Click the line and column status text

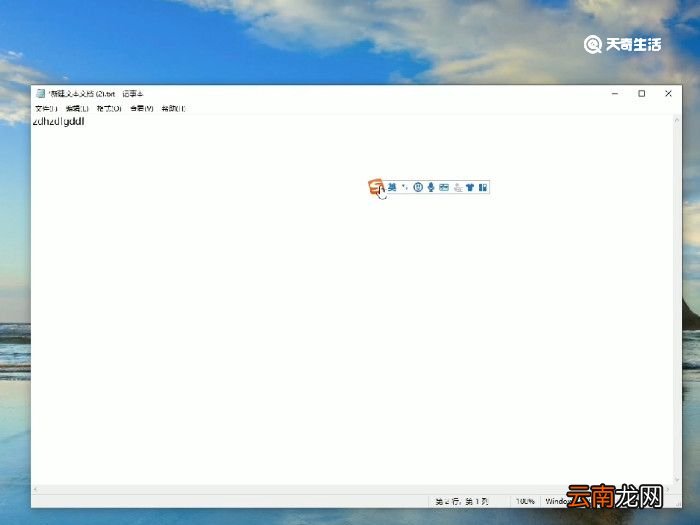(462, 502)
